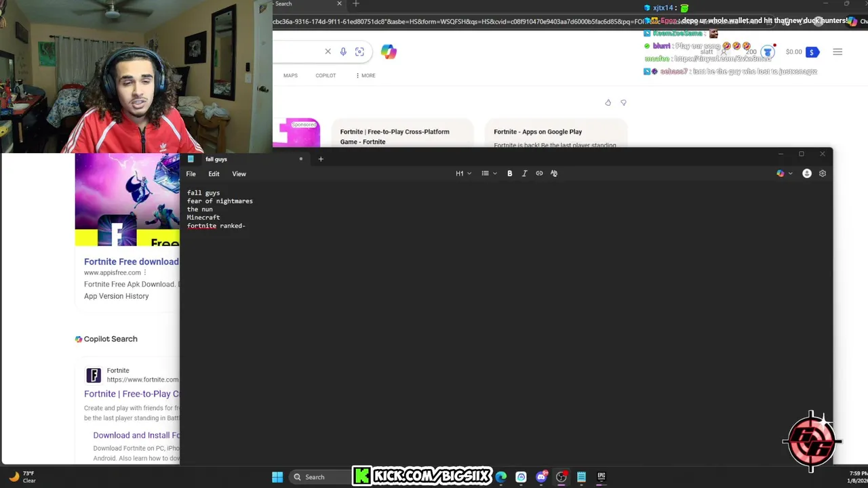
Task: Like the result with thumbs up
Action: (x=608, y=103)
